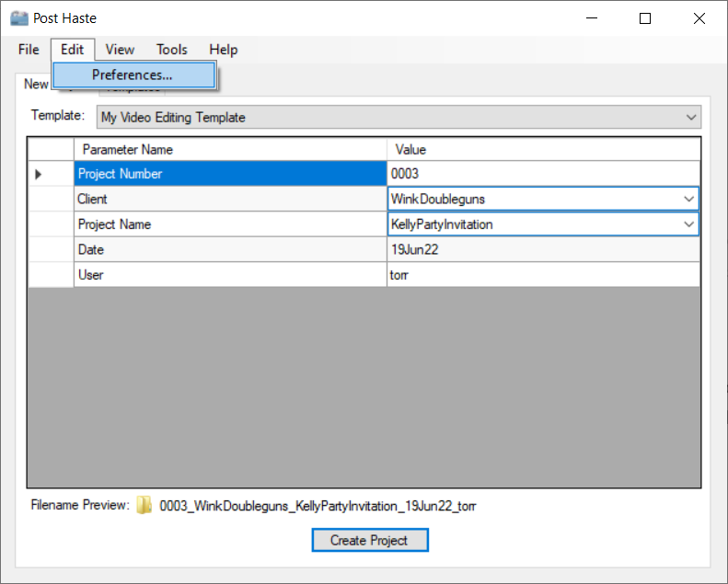The image size is (728, 584).
Task: Switch to the New tab
Action: point(36,85)
